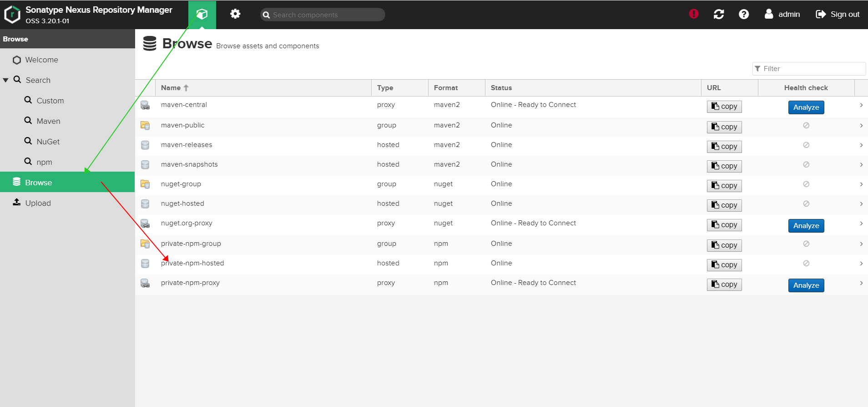This screenshot has height=407, width=868.
Task: Select Upload in the sidebar menu
Action: pos(38,203)
